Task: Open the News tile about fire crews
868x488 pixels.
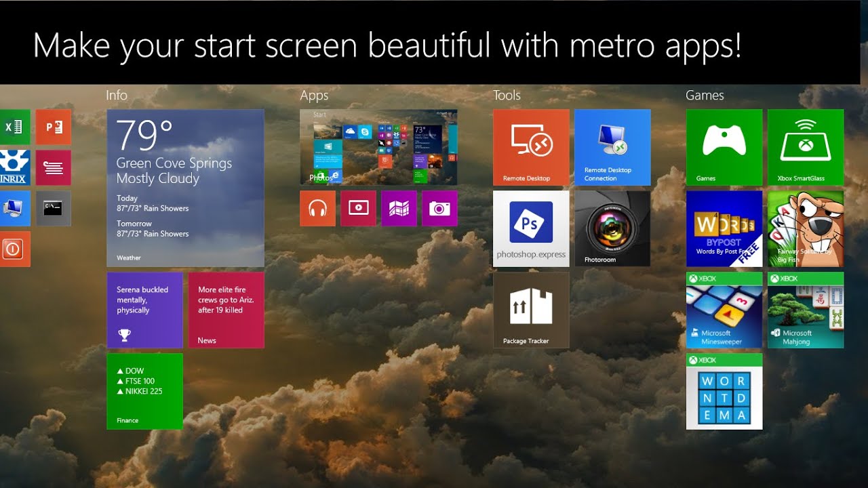Action: (226, 310)
